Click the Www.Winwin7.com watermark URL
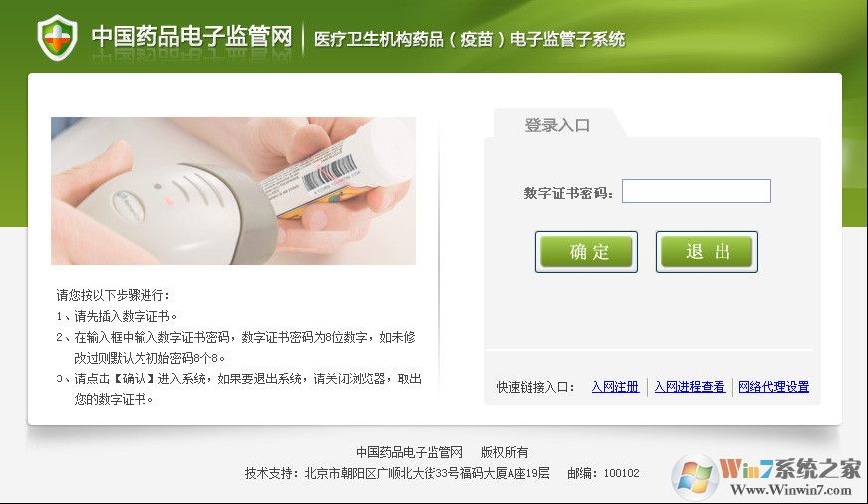 791,490
